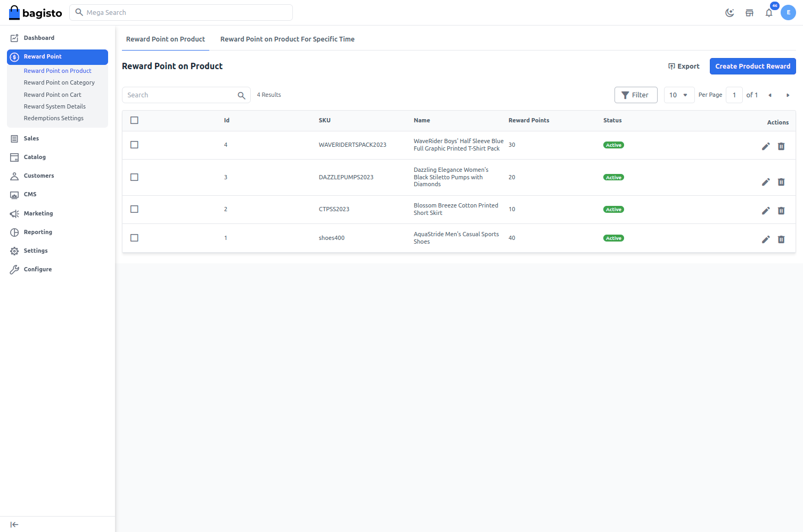Open Reward Point on Product sidebar link
This screenshot has width=803, height=532.
click(x=58, y=71)
